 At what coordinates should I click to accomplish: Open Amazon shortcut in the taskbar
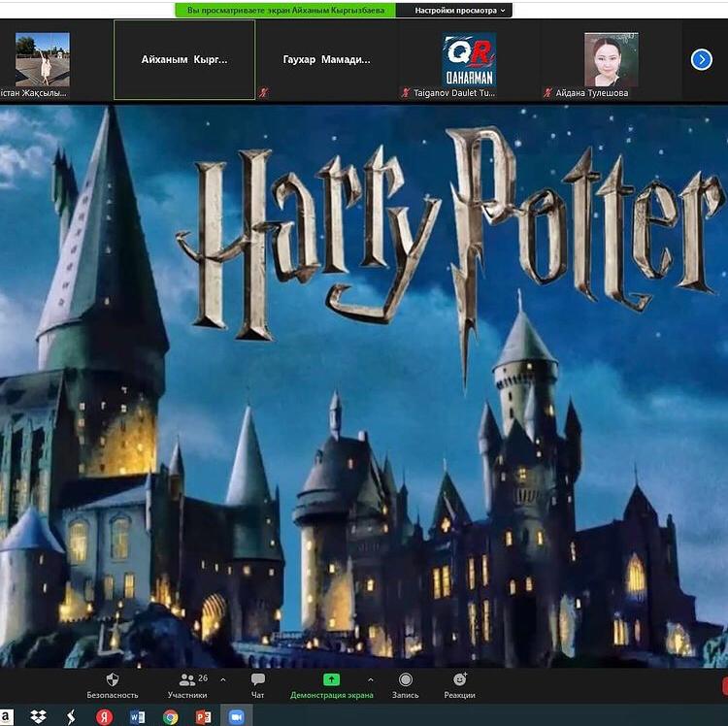pos(7,716)
